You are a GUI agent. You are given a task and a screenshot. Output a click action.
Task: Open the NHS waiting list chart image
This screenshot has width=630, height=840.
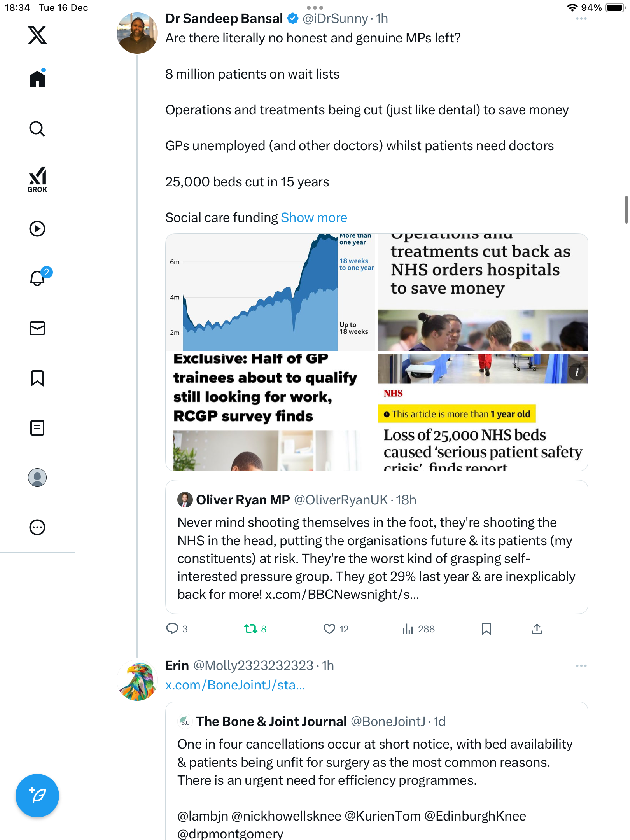tap(271, 292)
